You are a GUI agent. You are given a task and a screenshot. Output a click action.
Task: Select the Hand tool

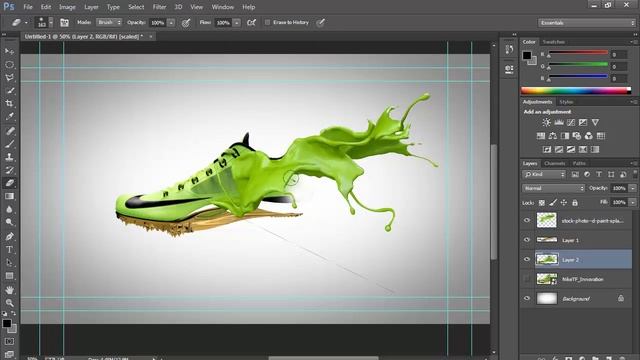(9, 290)
